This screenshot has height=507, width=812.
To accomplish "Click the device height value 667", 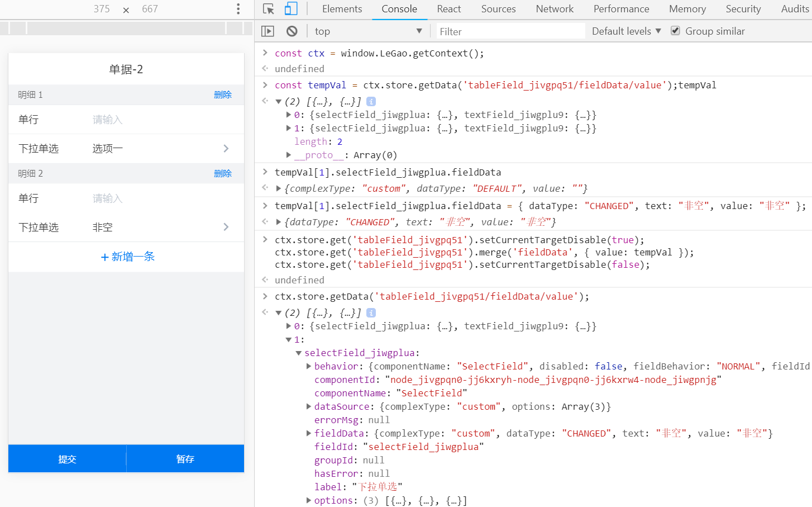I will tap(150, 9).
